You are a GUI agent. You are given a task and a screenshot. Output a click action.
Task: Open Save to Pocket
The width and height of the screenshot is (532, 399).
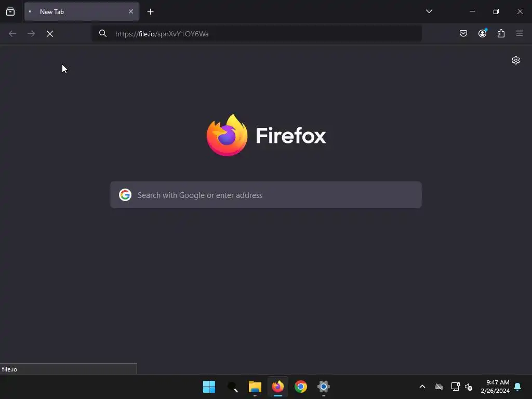(x=463, y=33)
